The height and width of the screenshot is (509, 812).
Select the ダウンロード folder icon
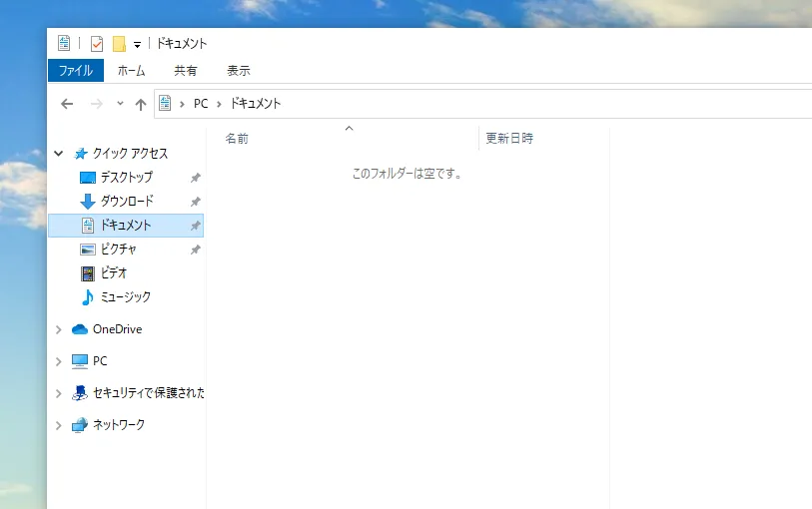88,202
